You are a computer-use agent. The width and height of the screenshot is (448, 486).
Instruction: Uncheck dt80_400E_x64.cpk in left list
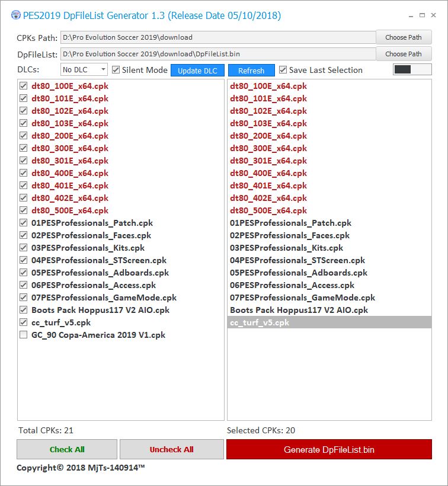[23, 172]
